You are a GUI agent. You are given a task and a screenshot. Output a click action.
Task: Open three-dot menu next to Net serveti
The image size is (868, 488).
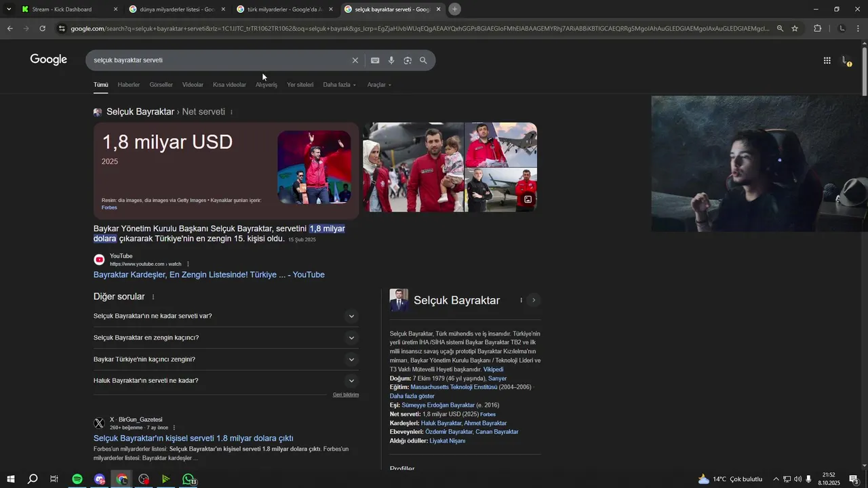click(231, 112)
